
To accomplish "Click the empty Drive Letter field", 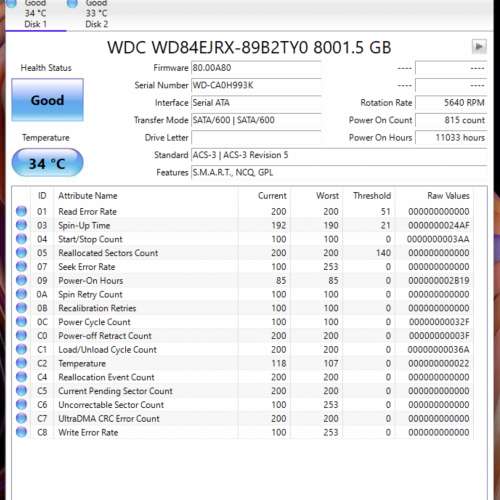I will [256, 137].
